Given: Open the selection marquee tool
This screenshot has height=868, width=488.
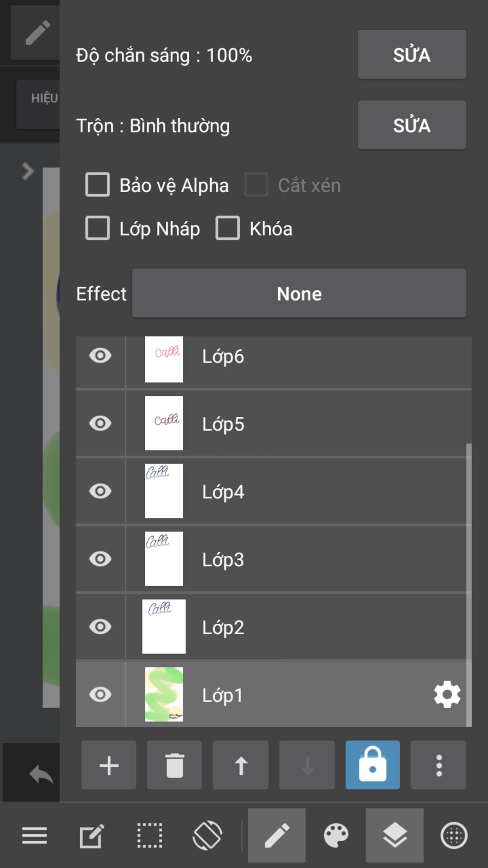Looking at the screenshot, I should point(150,836).
